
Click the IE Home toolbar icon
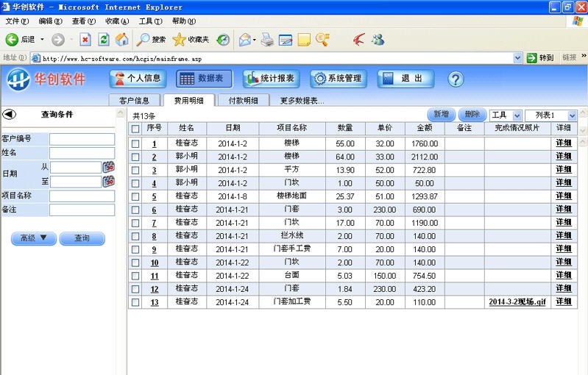click(x=122, y=39)
